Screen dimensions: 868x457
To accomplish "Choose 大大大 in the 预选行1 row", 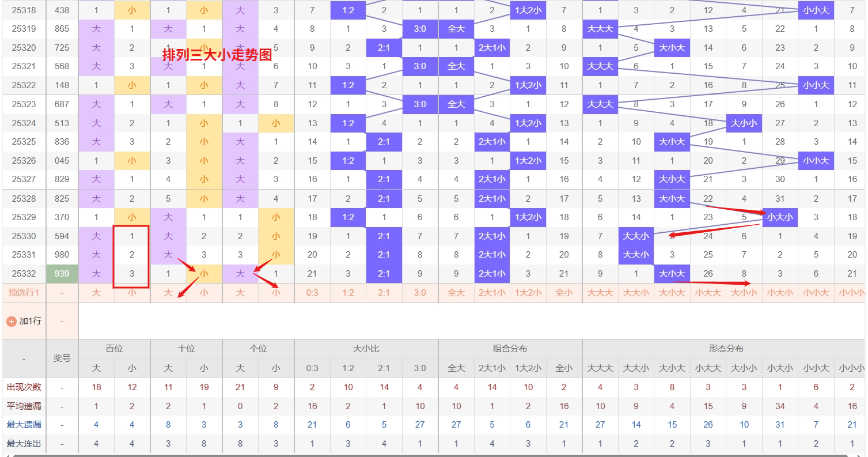I will (600, 293).
